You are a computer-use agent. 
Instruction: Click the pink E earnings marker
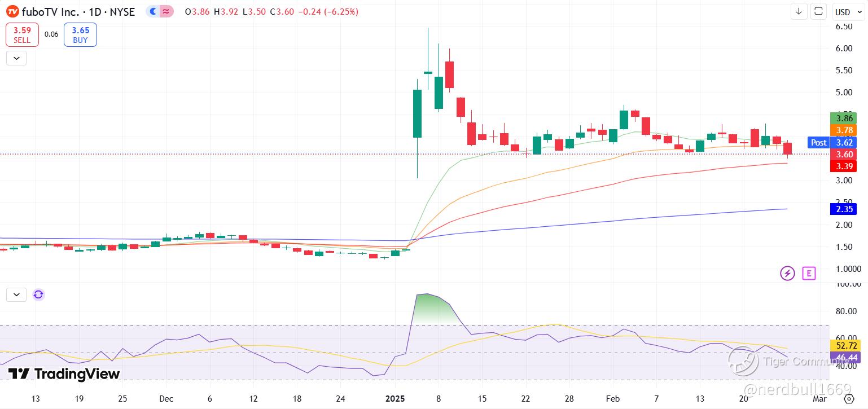[x=809, y=274]
